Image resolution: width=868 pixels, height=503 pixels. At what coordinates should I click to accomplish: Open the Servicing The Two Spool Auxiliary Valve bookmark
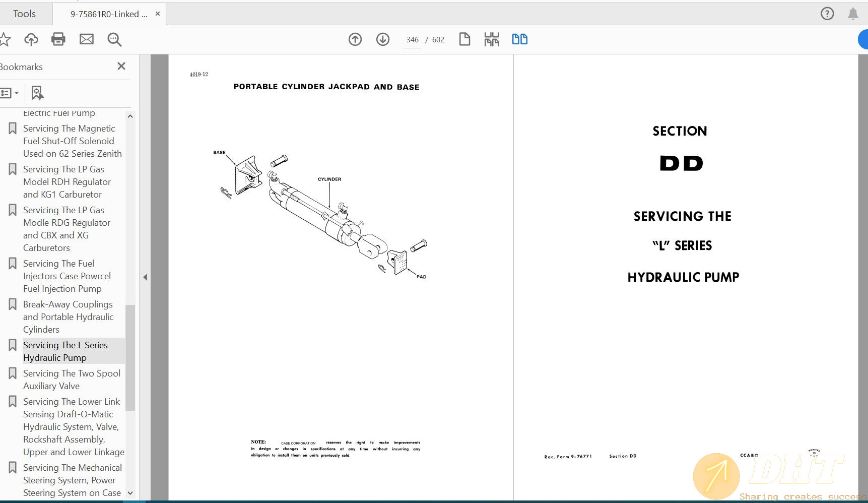pyautogui.click(x=72, y=380)
